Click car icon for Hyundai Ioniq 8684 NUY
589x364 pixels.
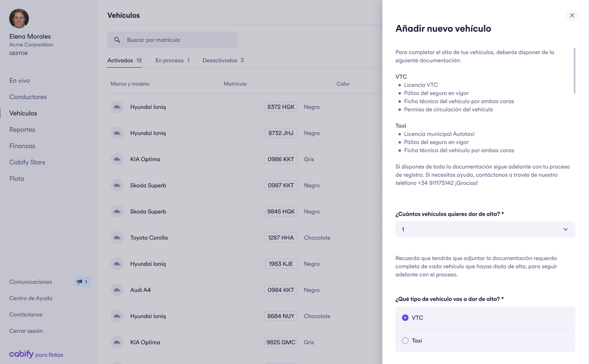click(117, 316)
